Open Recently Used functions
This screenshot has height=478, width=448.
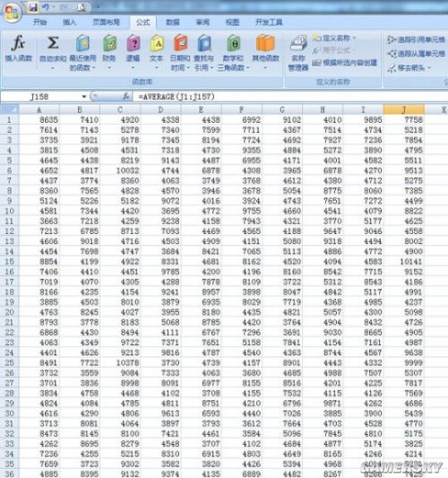coord(82,52)
